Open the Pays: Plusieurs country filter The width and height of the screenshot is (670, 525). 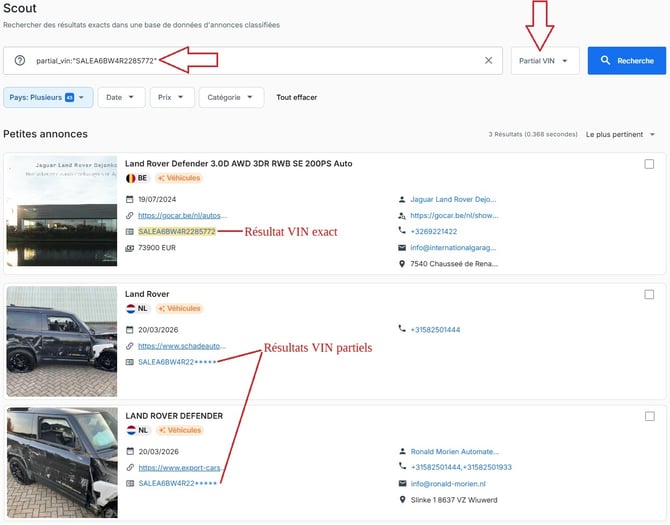coord(48,97)
